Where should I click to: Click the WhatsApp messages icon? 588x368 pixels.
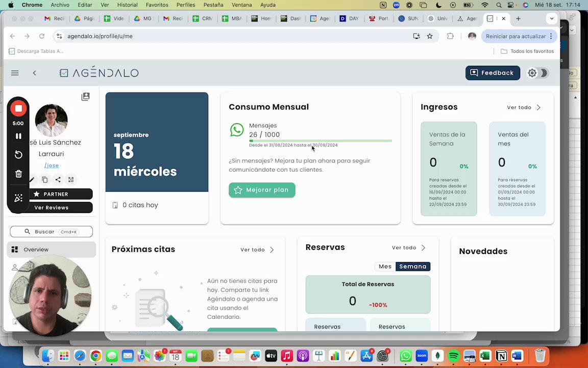coord(237,130)
